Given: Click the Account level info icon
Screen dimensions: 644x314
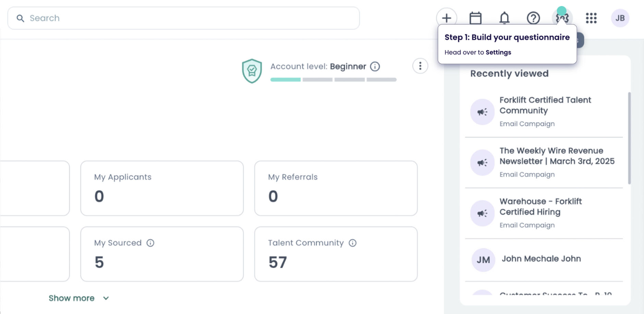Looking at the screenshot, I should coord(375,66).
